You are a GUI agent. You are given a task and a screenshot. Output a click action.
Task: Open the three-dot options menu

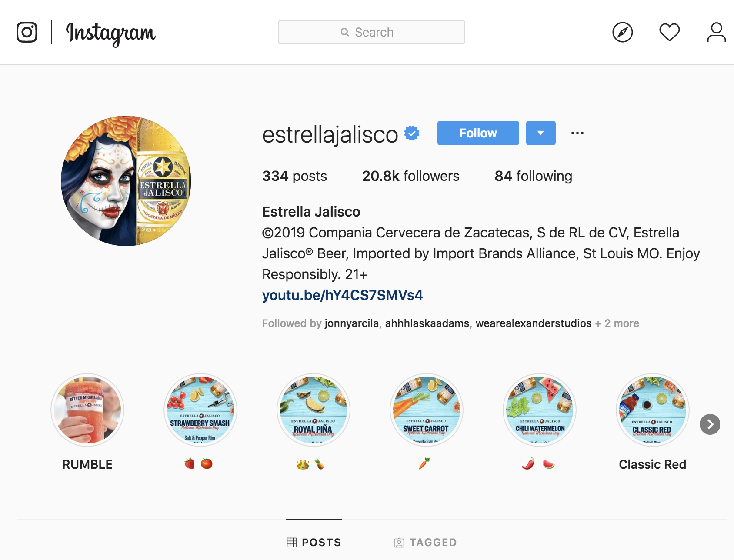point(577,133)
